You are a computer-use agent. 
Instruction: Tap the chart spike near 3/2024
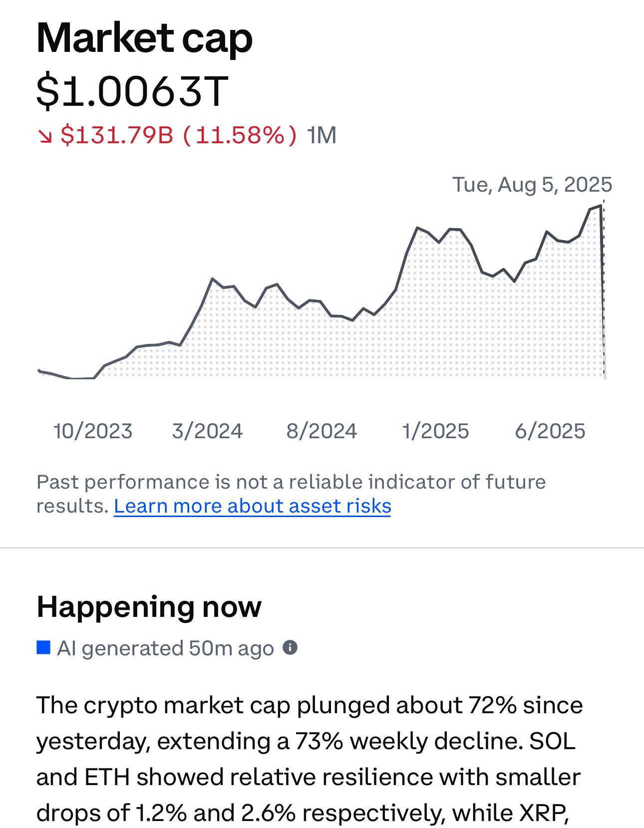(x=213, y=278)
